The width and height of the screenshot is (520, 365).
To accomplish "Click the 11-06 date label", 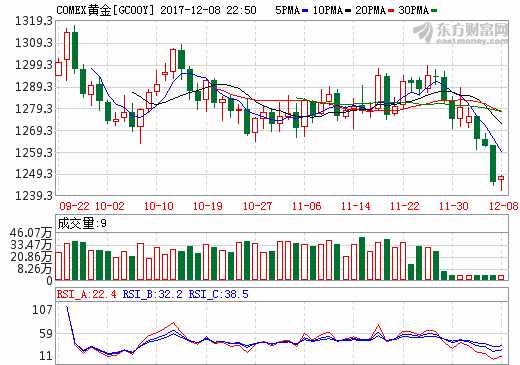I will pos(306,206).
